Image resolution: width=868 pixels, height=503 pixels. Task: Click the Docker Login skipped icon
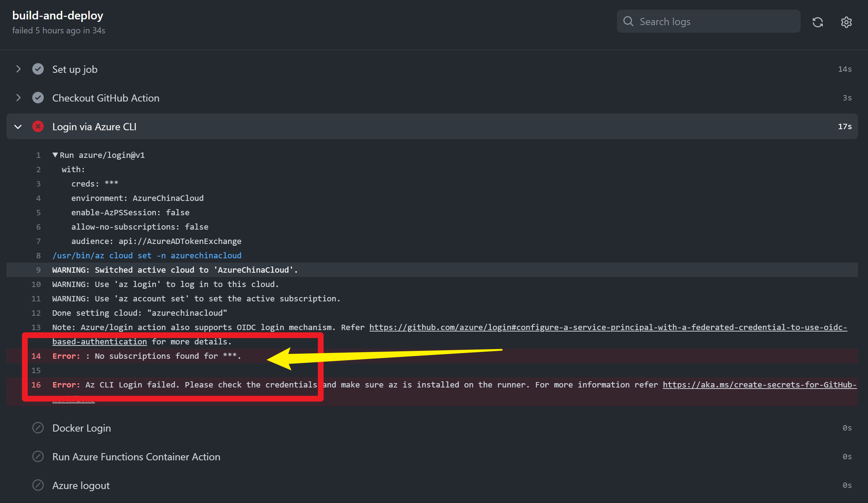pyautogui.click(x=38, y=428)
